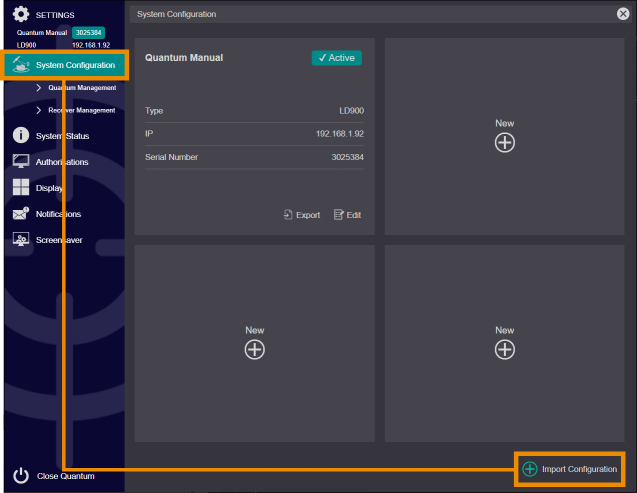Image resolution: width=637 pixels, height=493 pixels.
Task: Click the Export document icon
Action: pyautogui.click(x=288, y=214)
